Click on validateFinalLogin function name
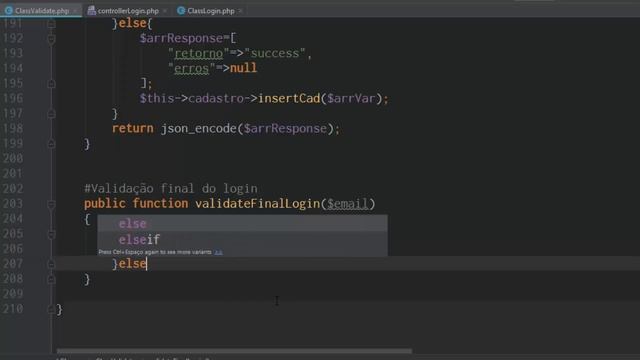This screenshot has height=360, width=640. pos(258,204)
